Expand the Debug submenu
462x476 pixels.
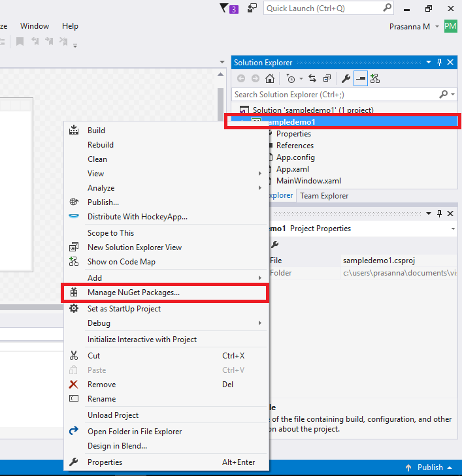(166, 323)
